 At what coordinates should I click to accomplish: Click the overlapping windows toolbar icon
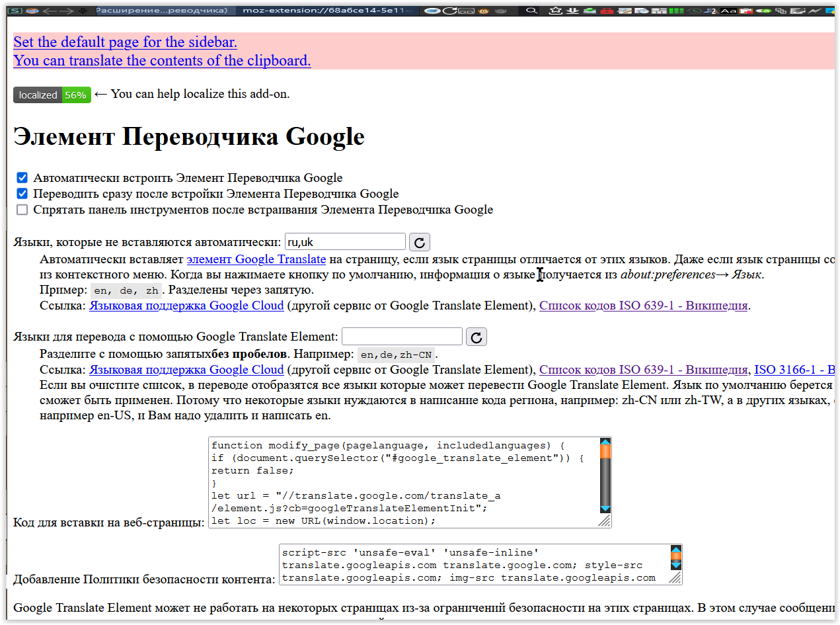click(781, 11)
